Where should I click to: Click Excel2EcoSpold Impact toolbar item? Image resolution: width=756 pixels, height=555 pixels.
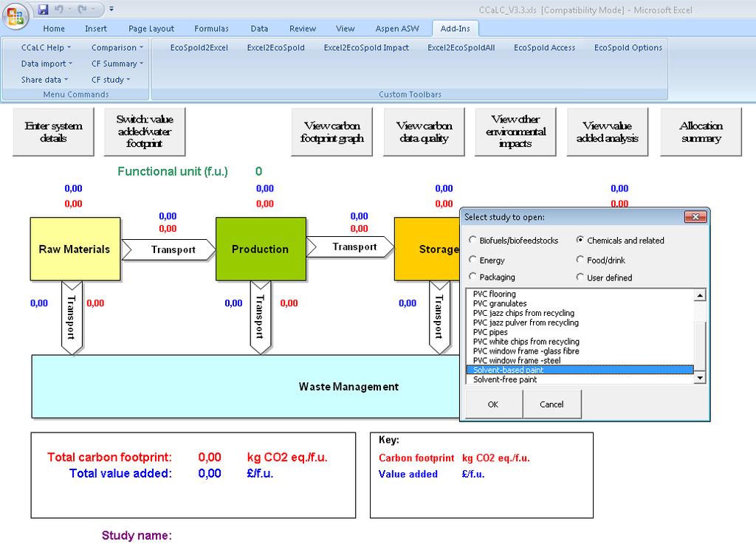click(x=366, y=48)
